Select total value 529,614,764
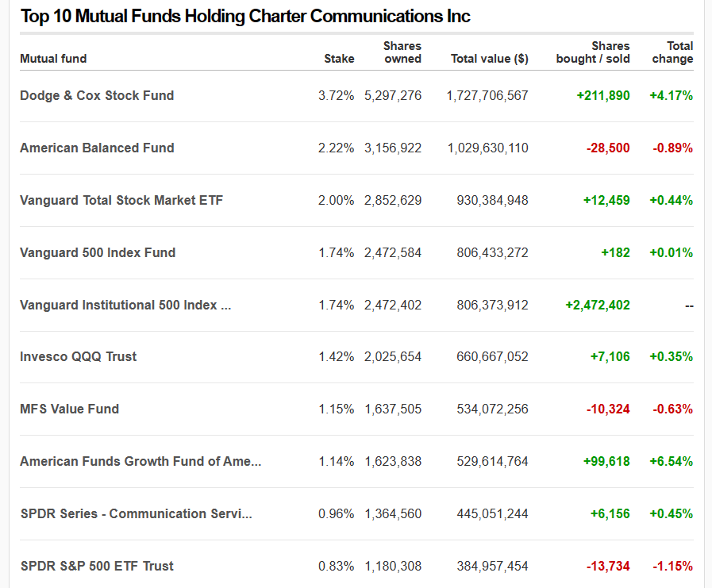Viewport: 712px width, 588px height. [493, 461]
